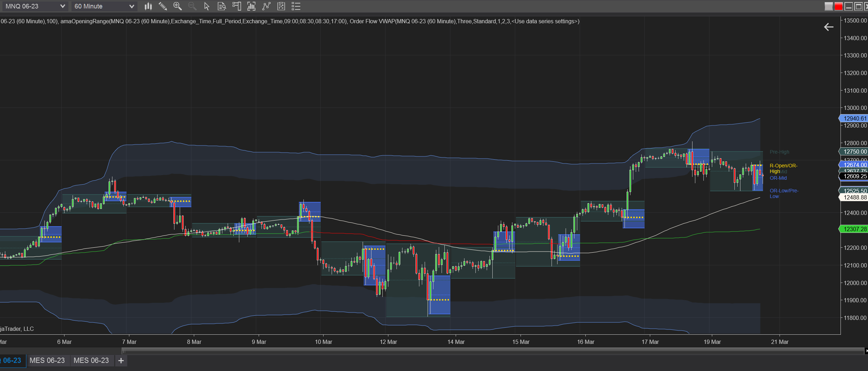Click the greyed-out Zoom Out magnifier
The width and height of the screenshot is (868, 371).
pos(192,6)
